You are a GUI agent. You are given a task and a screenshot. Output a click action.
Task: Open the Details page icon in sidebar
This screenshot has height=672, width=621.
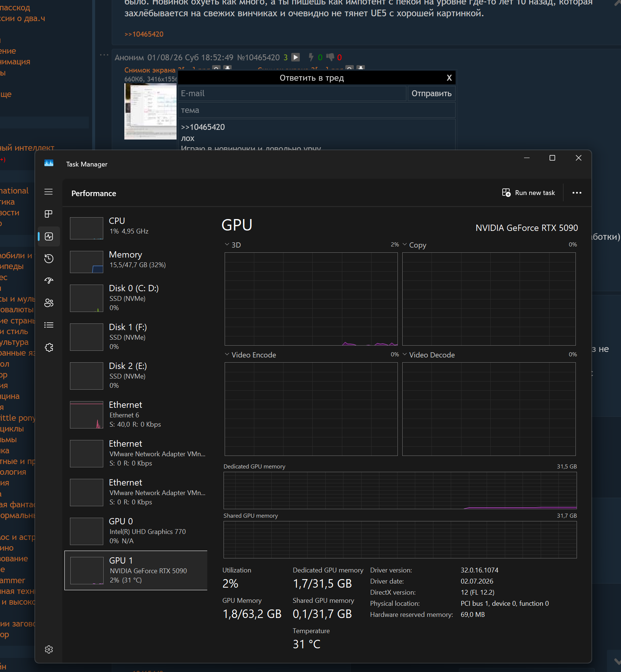[49, 325]
